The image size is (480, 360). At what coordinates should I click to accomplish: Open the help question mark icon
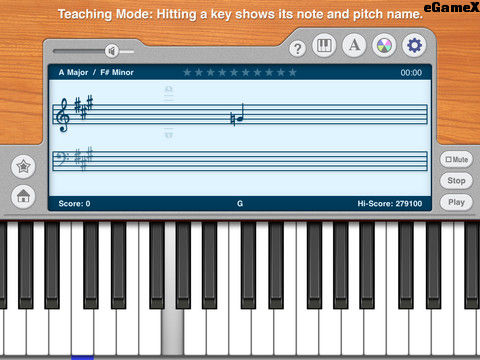(x=297, y=49)
